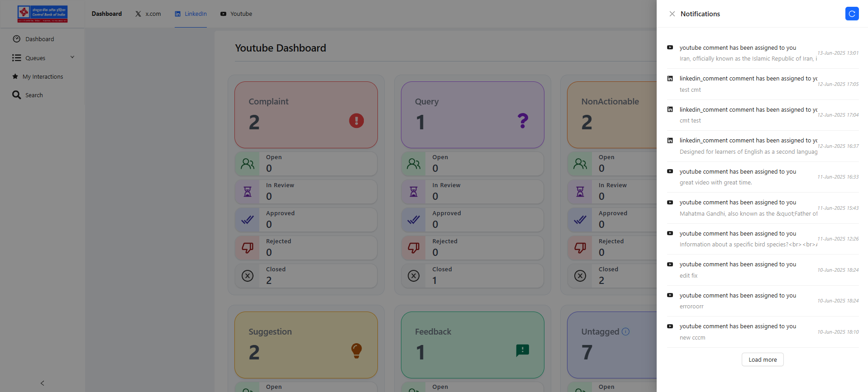This screenshot has width=868, height=392.
Task: Click the NonActionable Approved checkmark icon
Action: (x=580, y=220)
